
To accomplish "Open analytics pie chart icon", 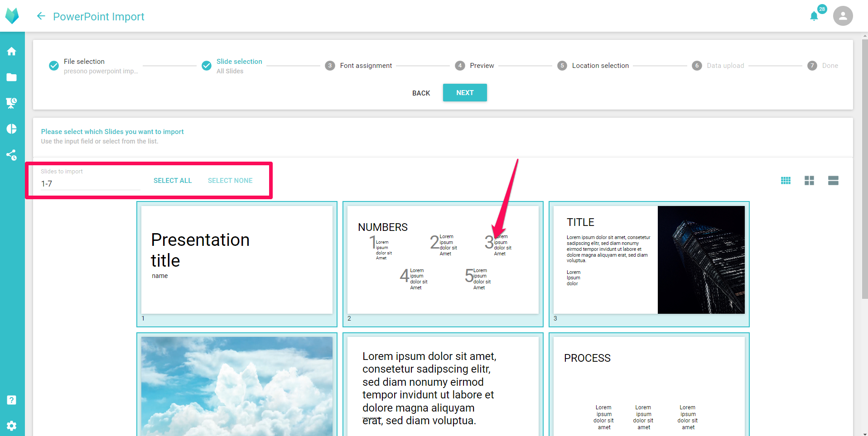I will pos(12,129).
